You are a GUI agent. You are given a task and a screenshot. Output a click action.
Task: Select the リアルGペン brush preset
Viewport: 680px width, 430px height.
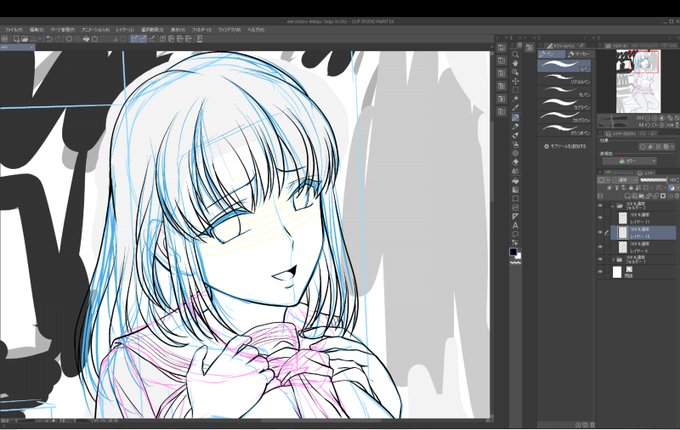(x=564, y=78)
